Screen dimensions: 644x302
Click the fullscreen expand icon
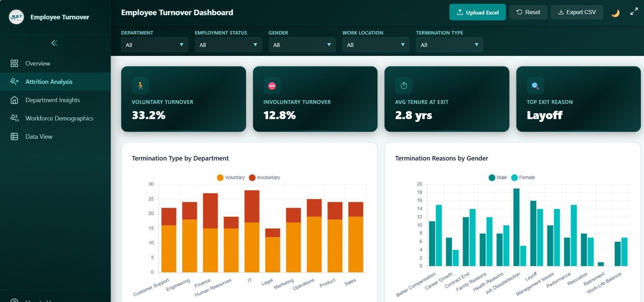[634, 11]
